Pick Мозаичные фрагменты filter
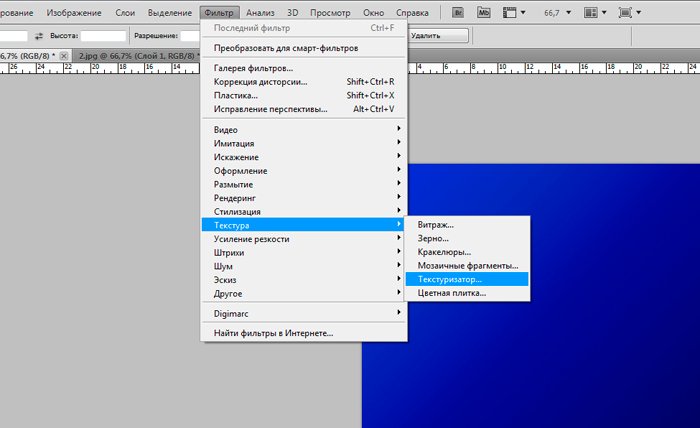This screenshot has width=700, height=428. 467,266
